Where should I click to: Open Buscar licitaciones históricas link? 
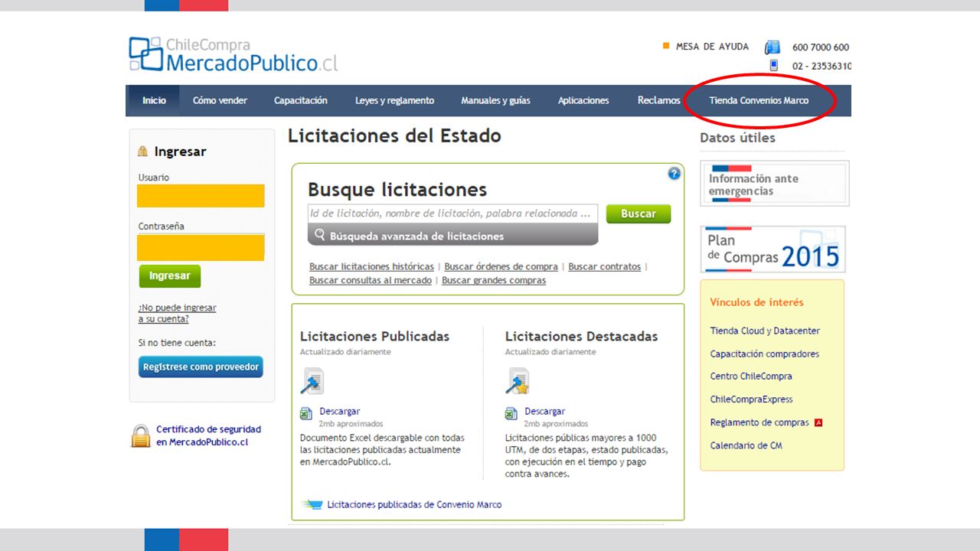pos(371,266)
